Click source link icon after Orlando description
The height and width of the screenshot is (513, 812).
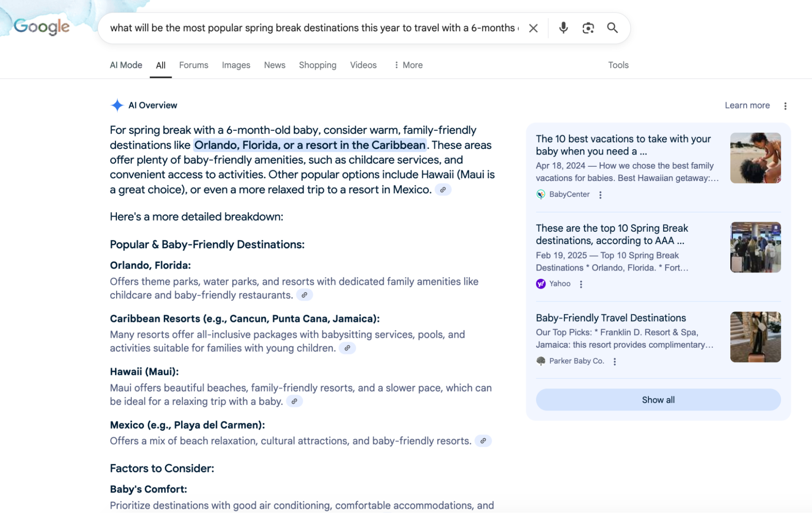pyautogui.click(x=304, y=295)
